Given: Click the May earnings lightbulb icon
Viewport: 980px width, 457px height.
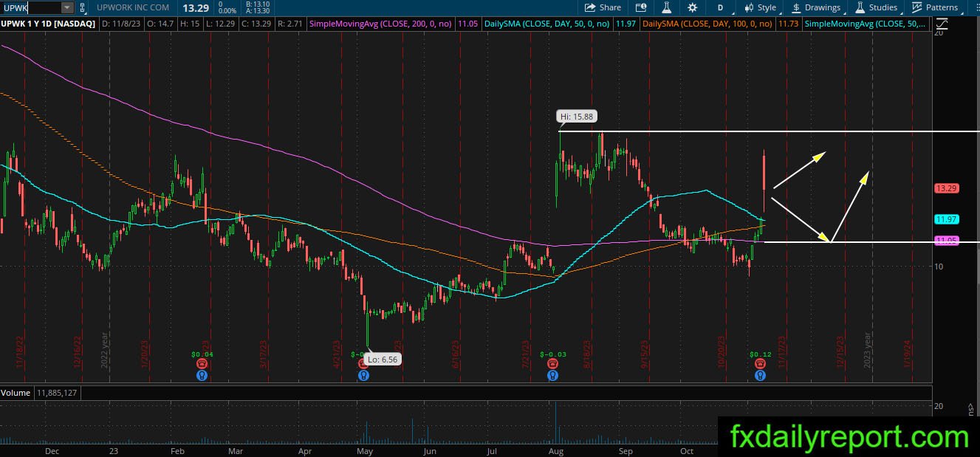Looking at the screenshot, I should [x=363, y=375].
